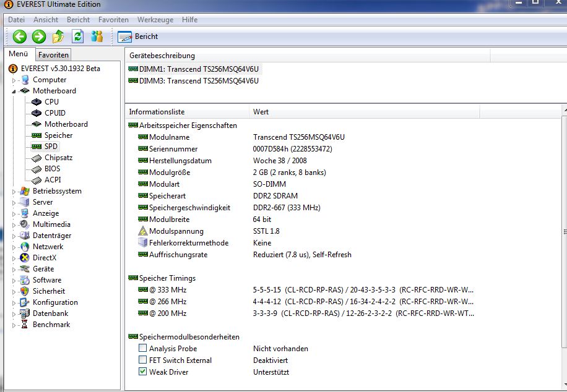Click the Software disc icon
Screen dimensions: 567x392
tap(25, 280)
